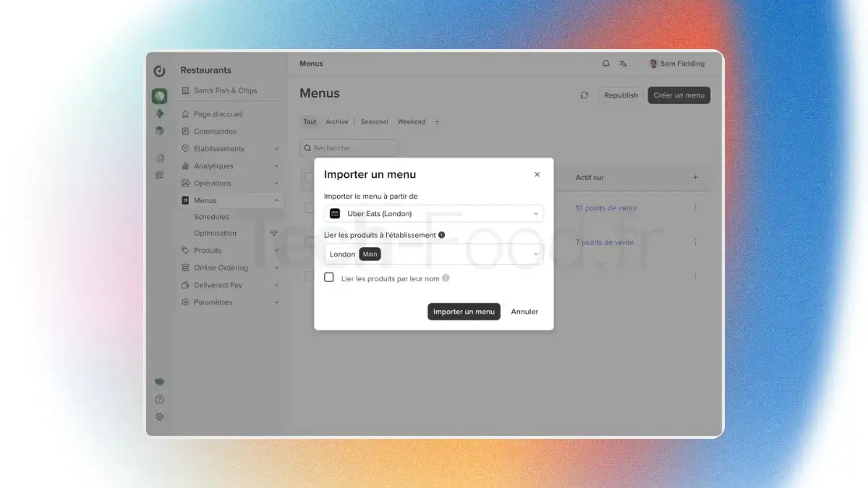Check Lier les produits par leur nom

coord(329,278)
